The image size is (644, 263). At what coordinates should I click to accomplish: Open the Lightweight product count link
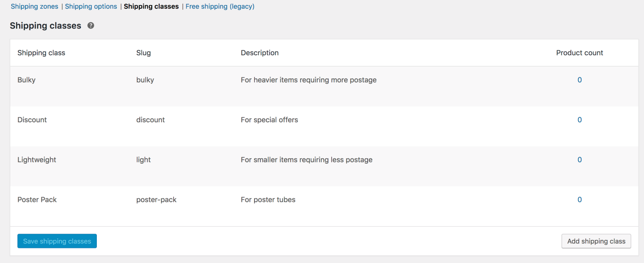pyautogui.click(x=579, y=160)
